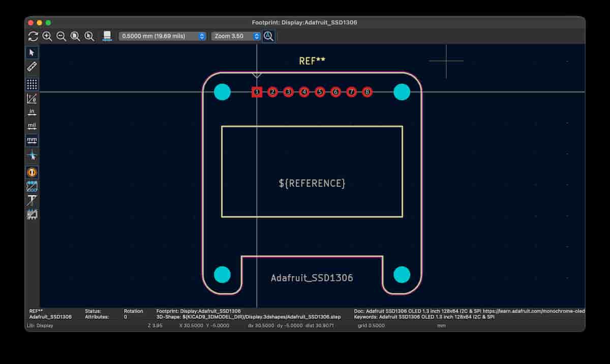Screen dimensions: 610x364
Task: Open the Zoom 3.50 dropdown
Action: click(256, 36)
